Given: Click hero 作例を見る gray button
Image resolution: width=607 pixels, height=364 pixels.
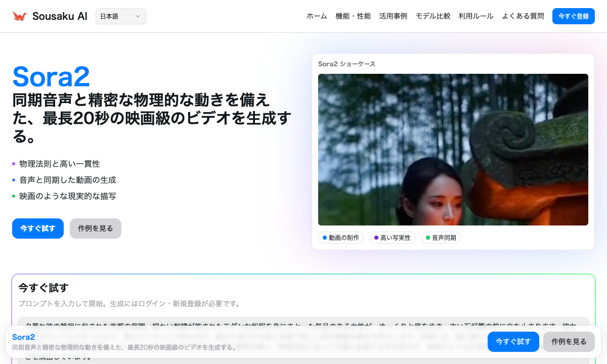Looking at the screenshot, I should 96,229.
